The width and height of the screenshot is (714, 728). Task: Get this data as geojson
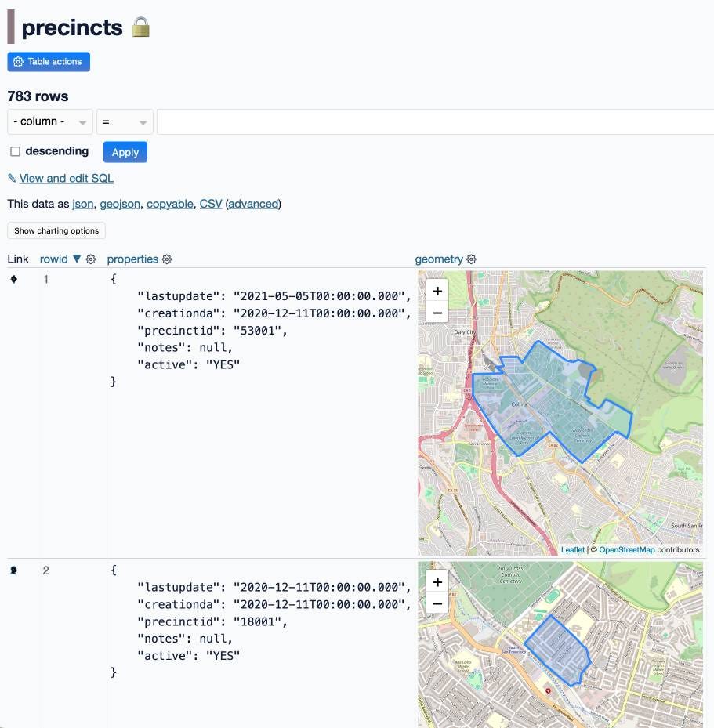coord(120,204)
